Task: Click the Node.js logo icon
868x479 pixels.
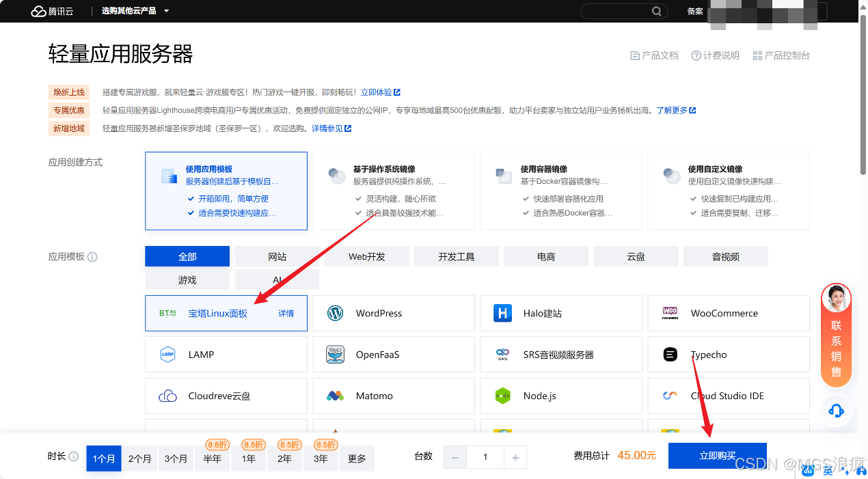Action: pyautogui.click(x=502, y=396)
